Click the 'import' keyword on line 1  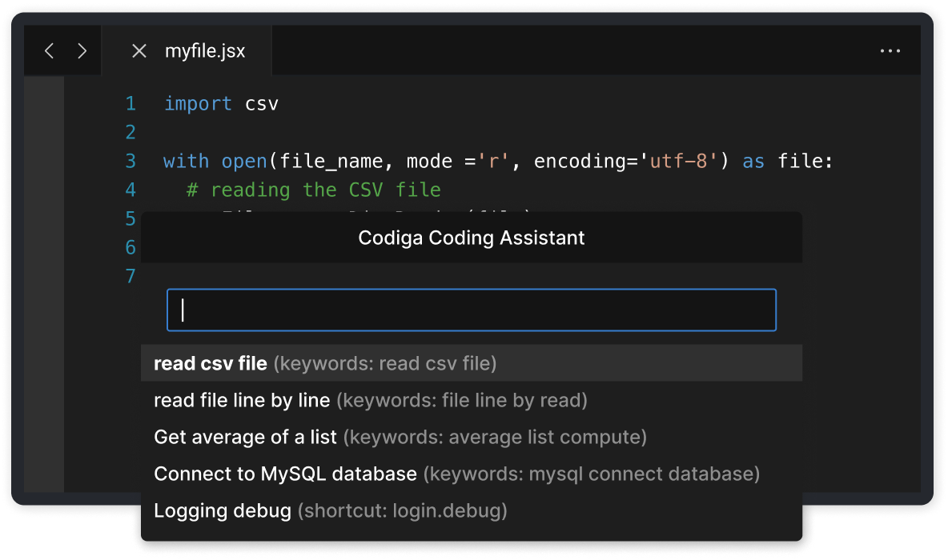click(x=199, y=104)
